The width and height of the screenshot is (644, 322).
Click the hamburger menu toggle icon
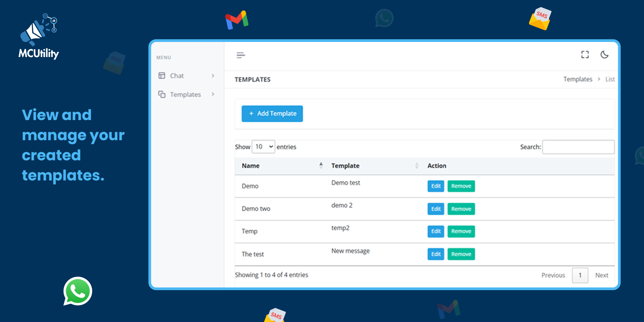click(240, 55)
